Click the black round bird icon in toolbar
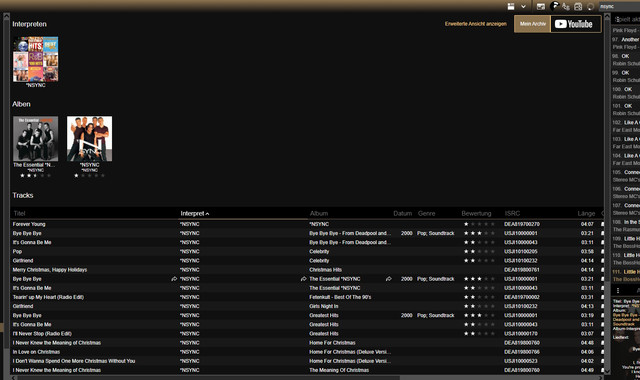Screen dimensions: 640x380 pyautogui.click(x=554, y=6)
